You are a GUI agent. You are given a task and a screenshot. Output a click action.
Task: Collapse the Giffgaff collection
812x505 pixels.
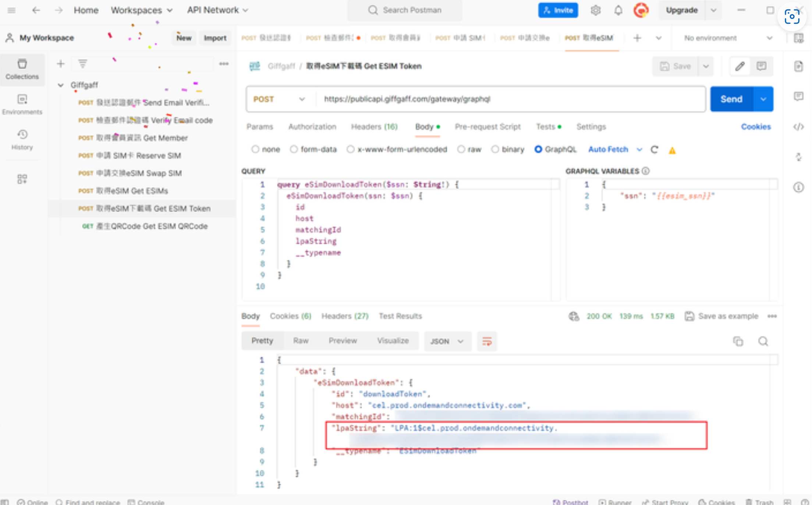pos(61,85)
